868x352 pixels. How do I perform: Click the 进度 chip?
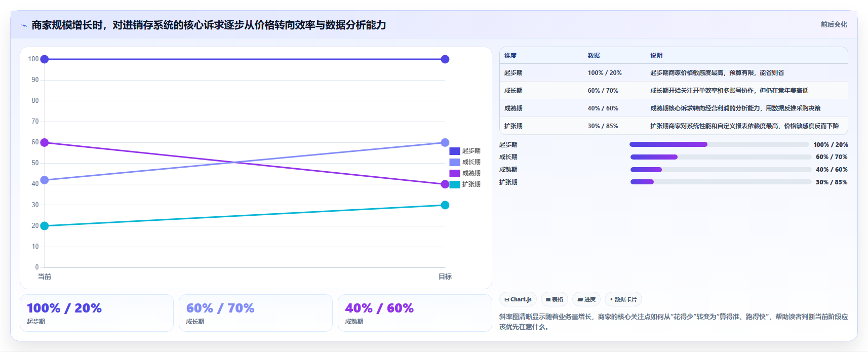[586, 299]
